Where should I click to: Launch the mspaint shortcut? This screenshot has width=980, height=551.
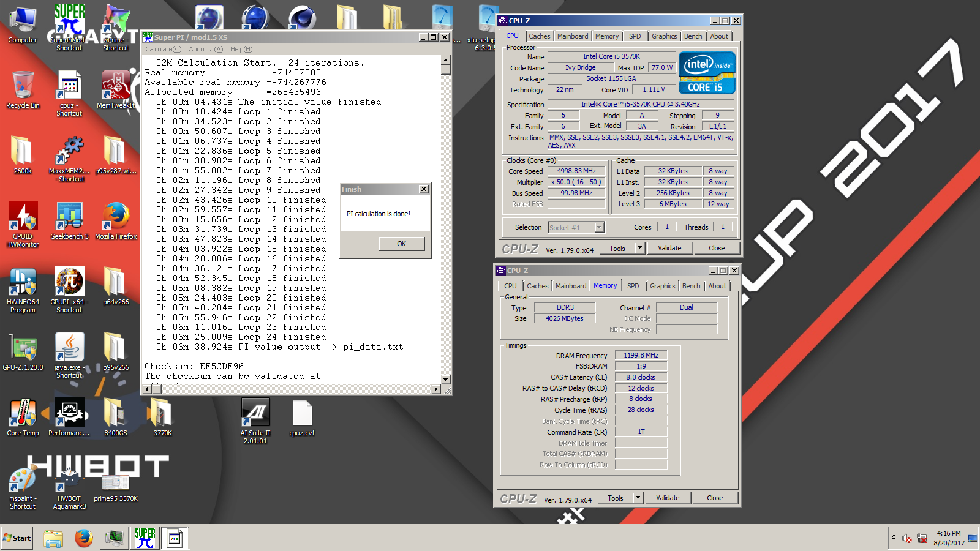[23, 486]
